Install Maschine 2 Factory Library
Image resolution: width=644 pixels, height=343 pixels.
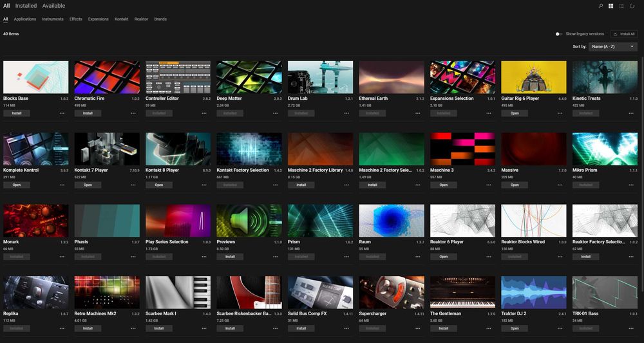click(x=301, y=185)
